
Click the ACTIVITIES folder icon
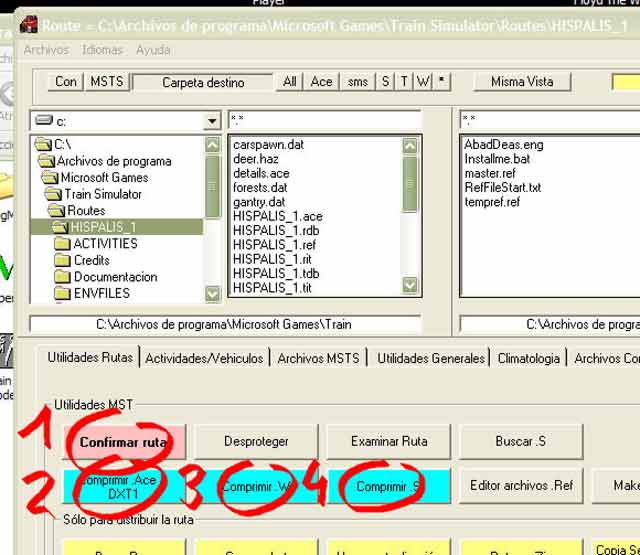click(x=63, y=244)
